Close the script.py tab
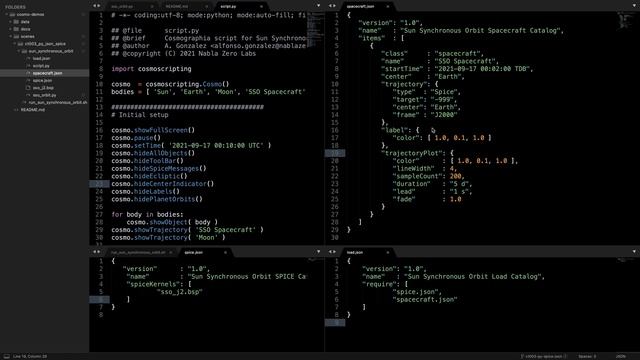The image size is (640, 360). click(261, 7)
